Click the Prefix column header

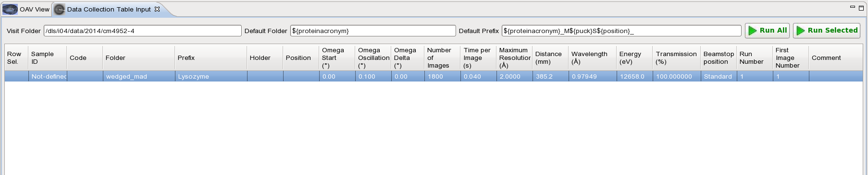211,58
